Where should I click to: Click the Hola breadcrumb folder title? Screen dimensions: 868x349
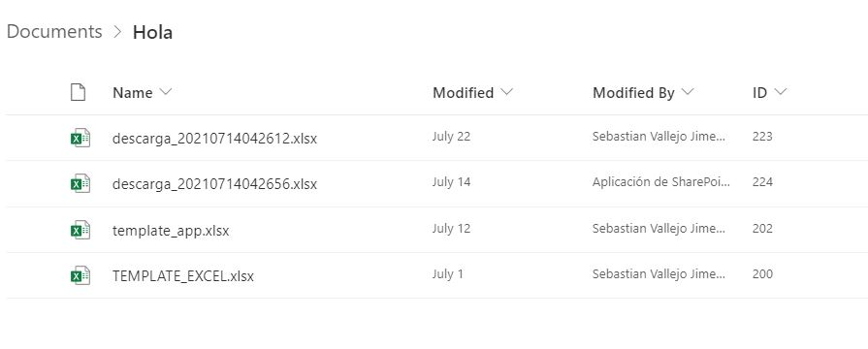[152, 32]
